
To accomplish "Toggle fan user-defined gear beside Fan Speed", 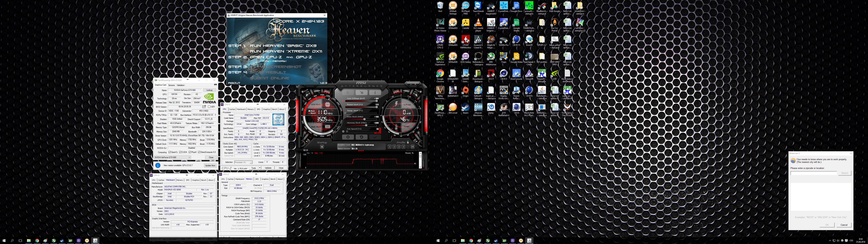I will (343, 131).
